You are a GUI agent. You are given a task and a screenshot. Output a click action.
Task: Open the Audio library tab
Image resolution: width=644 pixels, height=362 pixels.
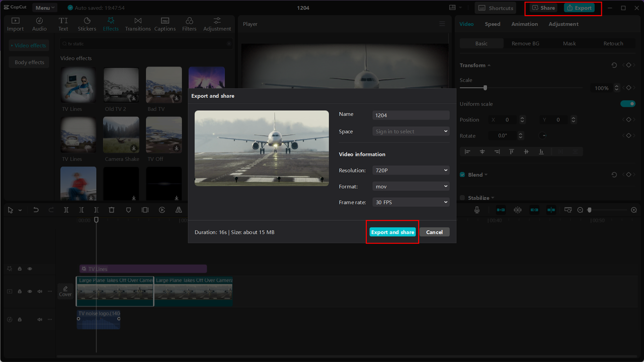click(39, 24)
